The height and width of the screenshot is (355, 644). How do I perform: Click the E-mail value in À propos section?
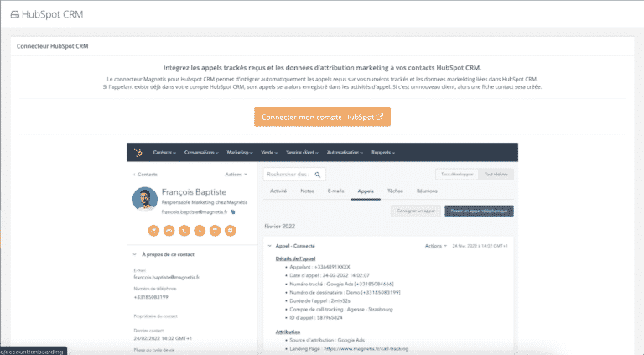pos(166,277)
